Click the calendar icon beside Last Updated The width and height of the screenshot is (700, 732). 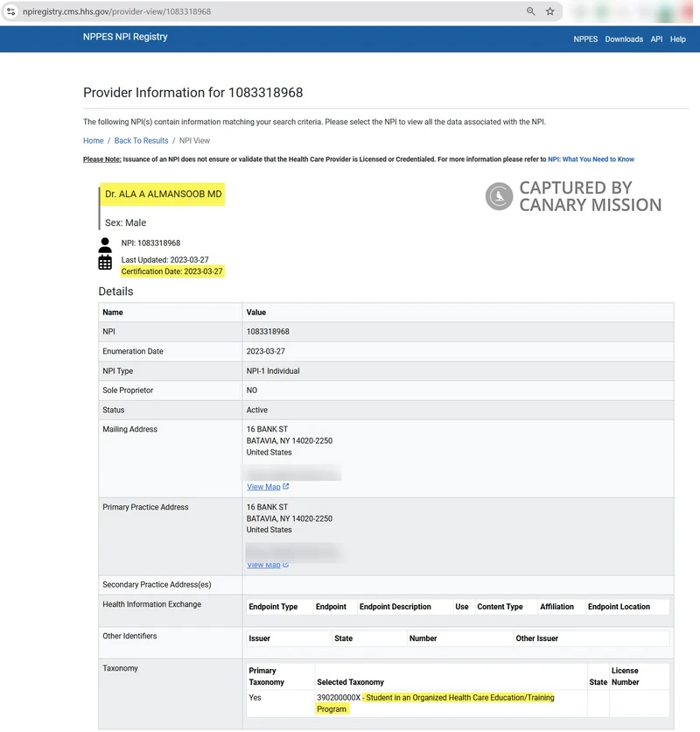click(105, 263)
